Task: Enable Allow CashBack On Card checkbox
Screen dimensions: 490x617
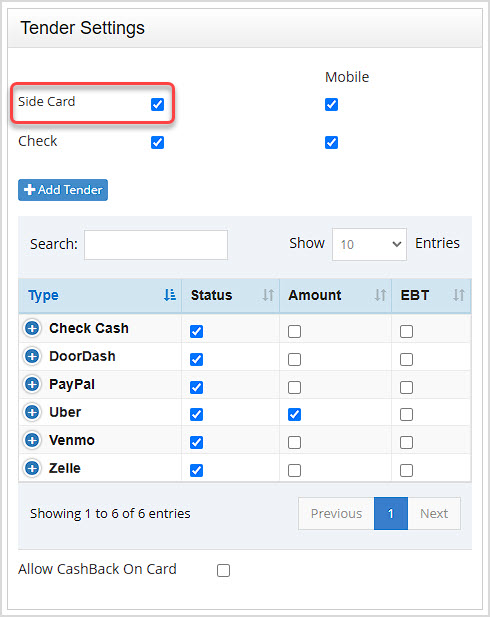Action: (224, 570)
